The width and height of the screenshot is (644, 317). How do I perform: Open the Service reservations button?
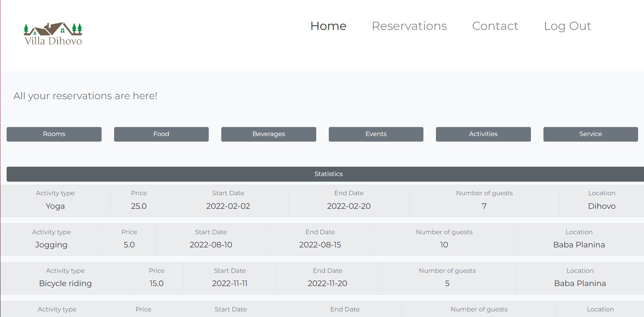click(x=590, y=134)
